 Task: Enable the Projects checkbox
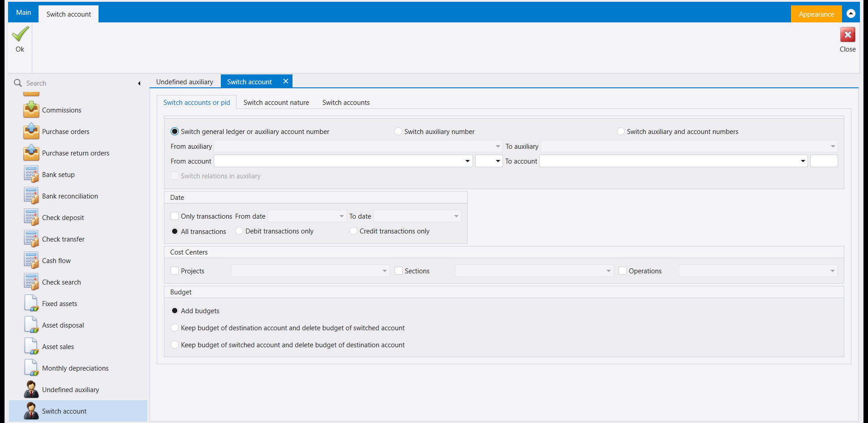click(175, 271)
